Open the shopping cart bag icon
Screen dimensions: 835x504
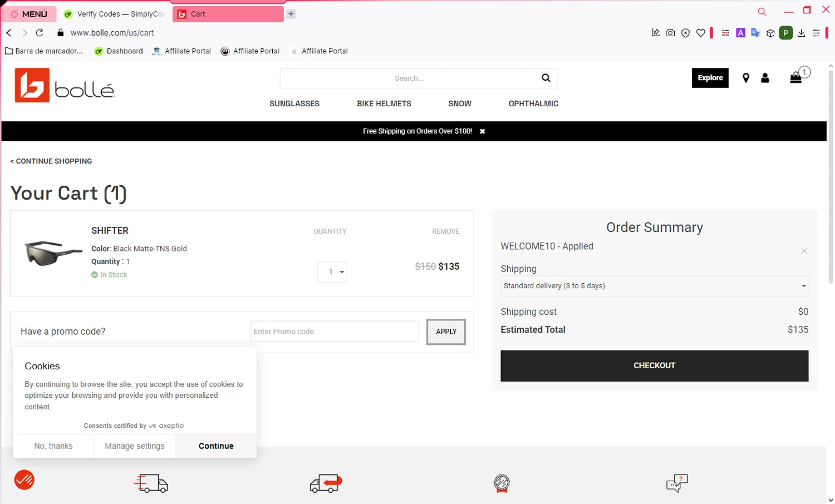tap(796, 78)
